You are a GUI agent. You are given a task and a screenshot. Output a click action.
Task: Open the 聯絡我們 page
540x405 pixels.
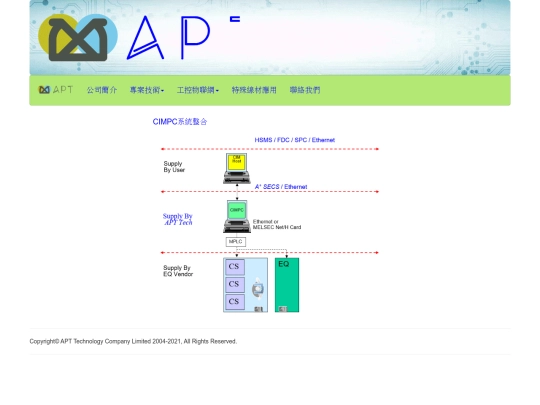coord(305,90)
